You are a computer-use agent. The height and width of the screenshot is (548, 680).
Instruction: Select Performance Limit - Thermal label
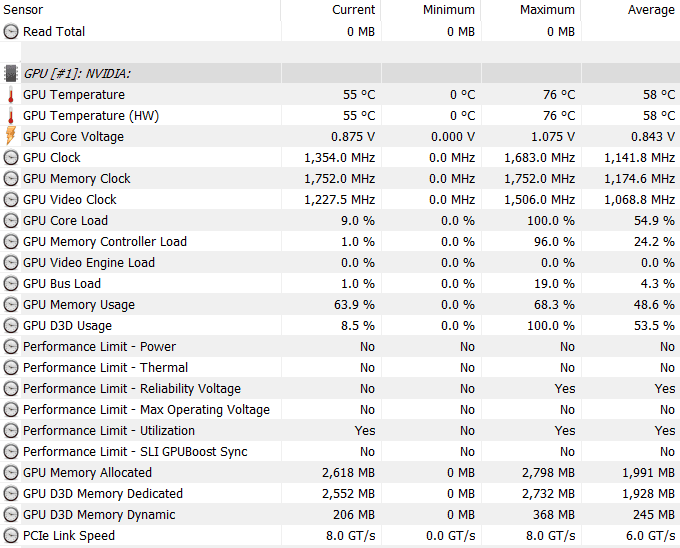click(105, 368)
